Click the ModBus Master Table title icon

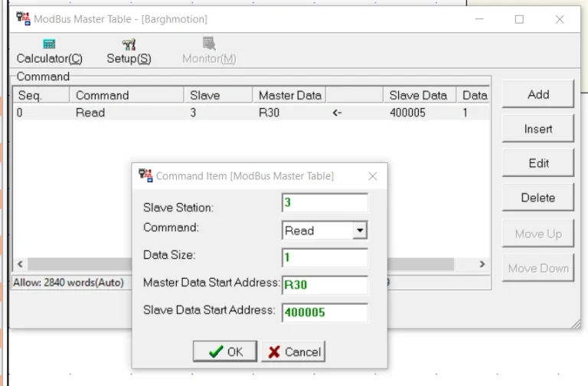(x=23, y=18)
